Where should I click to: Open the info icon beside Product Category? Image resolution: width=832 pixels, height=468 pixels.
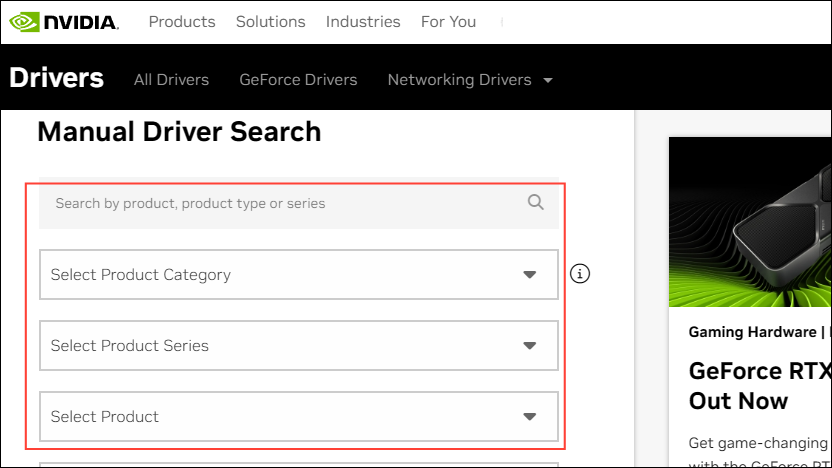click(x=579, y=274)
